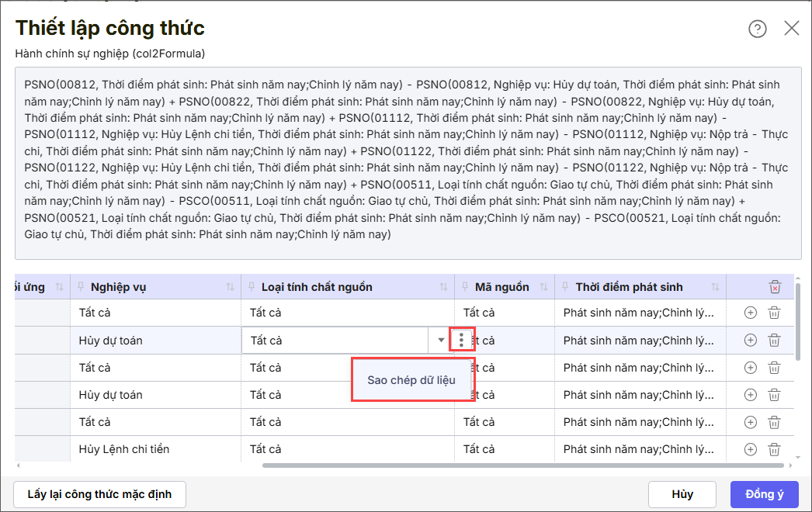Sort by Thời điểm phát sinh column
Image resolution: width=812 pixels, height=512 pixels.
click(715, 287)
